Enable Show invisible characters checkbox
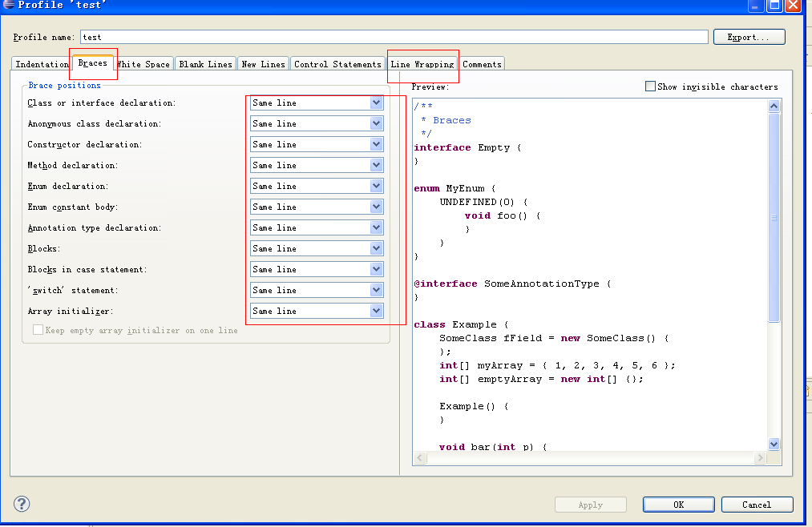The image size is (812, 527). [x=650, y=86]
